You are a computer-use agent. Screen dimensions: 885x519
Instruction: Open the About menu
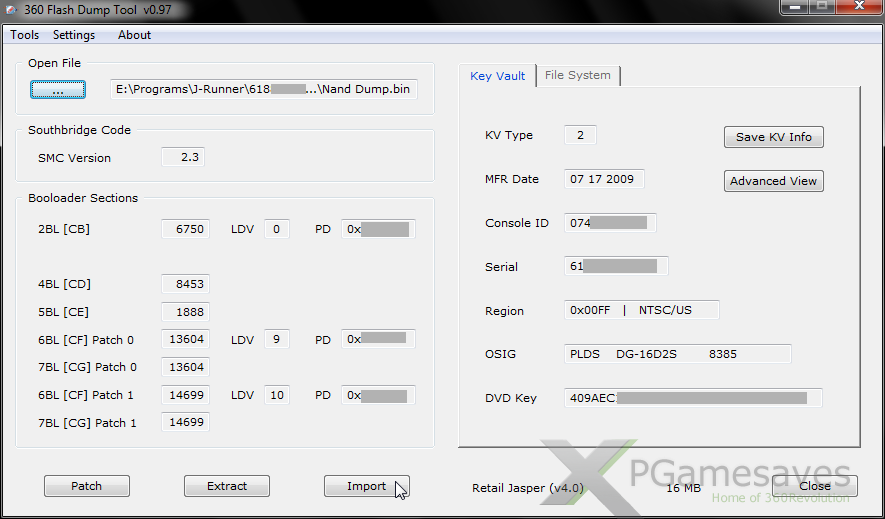pos(134,35)
